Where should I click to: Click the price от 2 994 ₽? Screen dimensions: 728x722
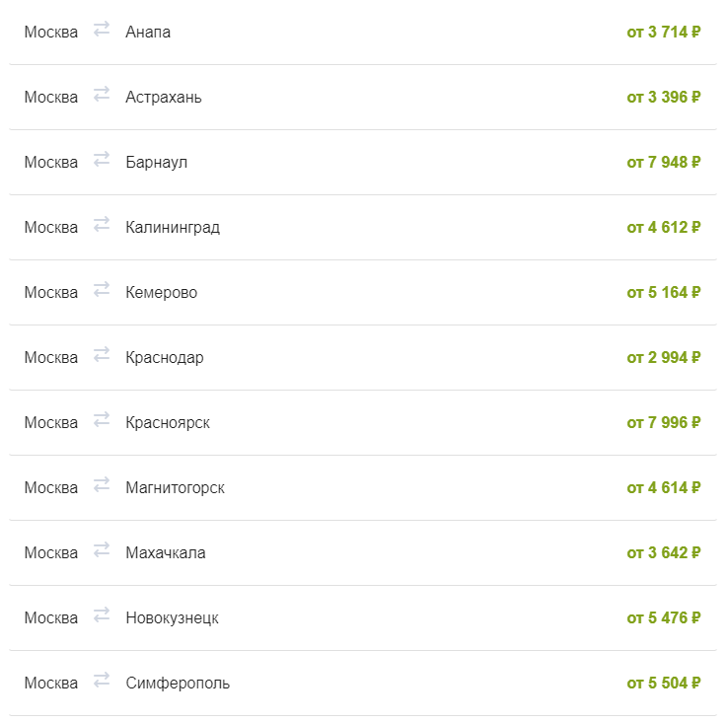664,357
